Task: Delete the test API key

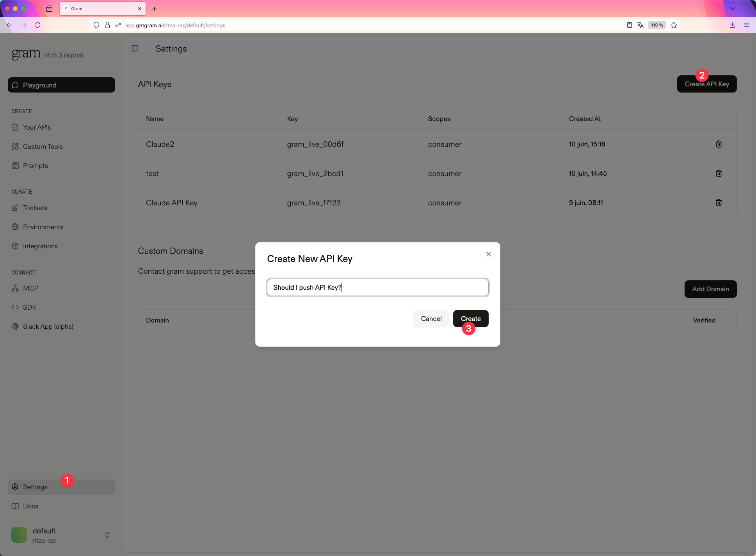Action: click(719, 173)
